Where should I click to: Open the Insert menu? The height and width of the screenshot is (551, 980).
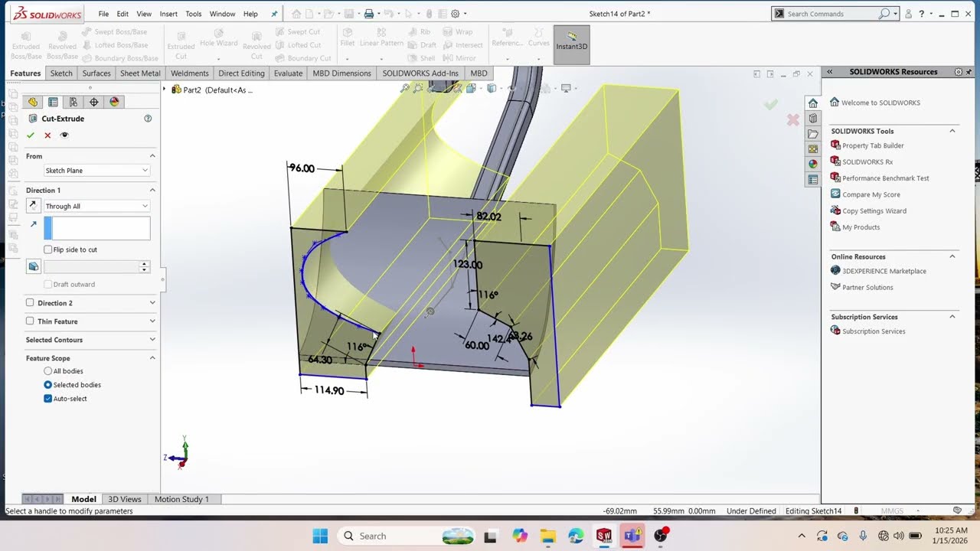tap(168, 14)
